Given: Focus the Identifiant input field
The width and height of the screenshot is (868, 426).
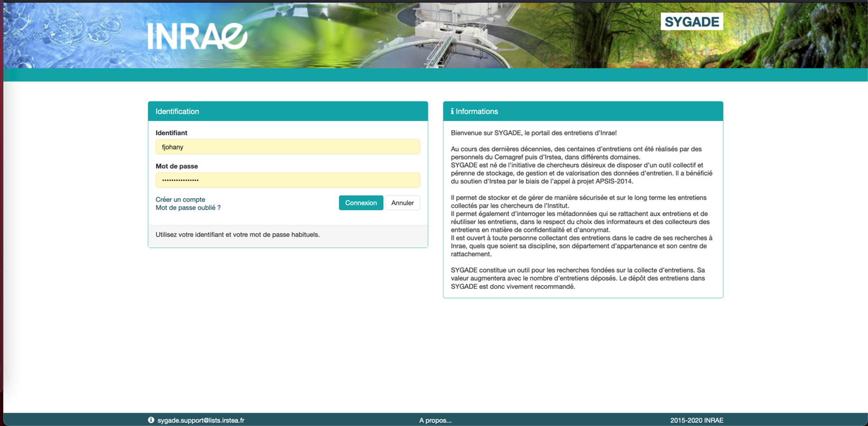Looking at the screenshot, I should tap(287, 147).
